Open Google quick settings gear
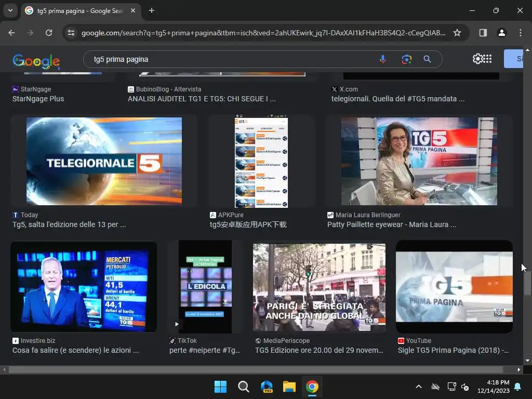Image resolution: width=532 pixels, height=399 pixels. click(477, 59)
